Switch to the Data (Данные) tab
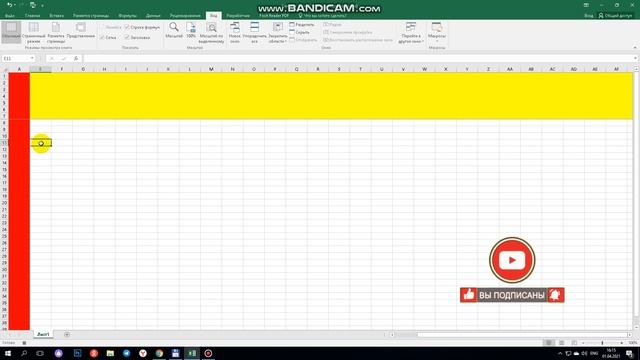This screenshot has height=360, width=640. [153, 16]
